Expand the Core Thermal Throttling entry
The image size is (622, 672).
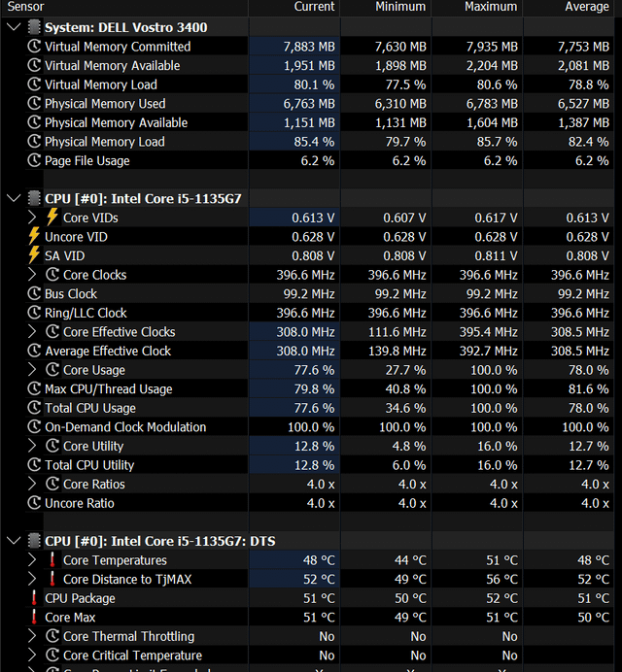pyautogui.click(x=32, y=636)
